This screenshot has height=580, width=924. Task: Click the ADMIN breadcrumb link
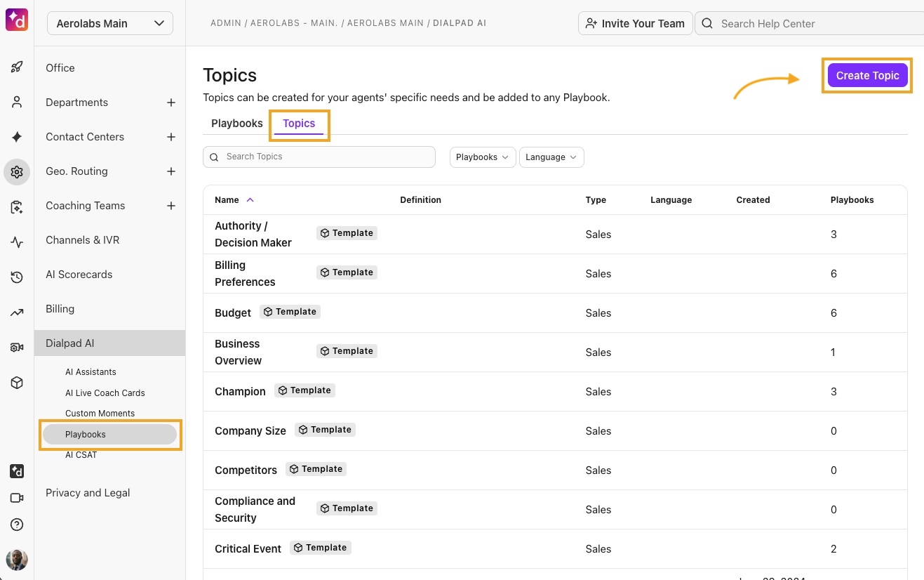point(225,23)
